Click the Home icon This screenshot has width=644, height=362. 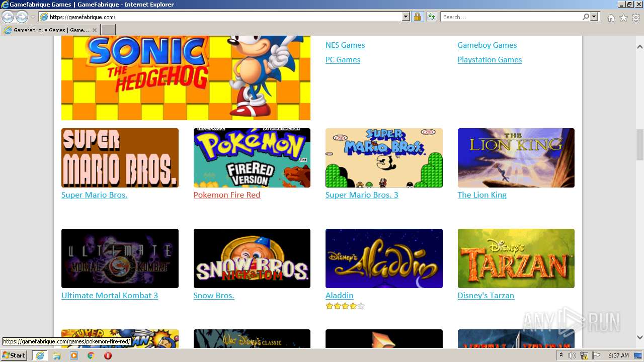click(x=611, y=18)
